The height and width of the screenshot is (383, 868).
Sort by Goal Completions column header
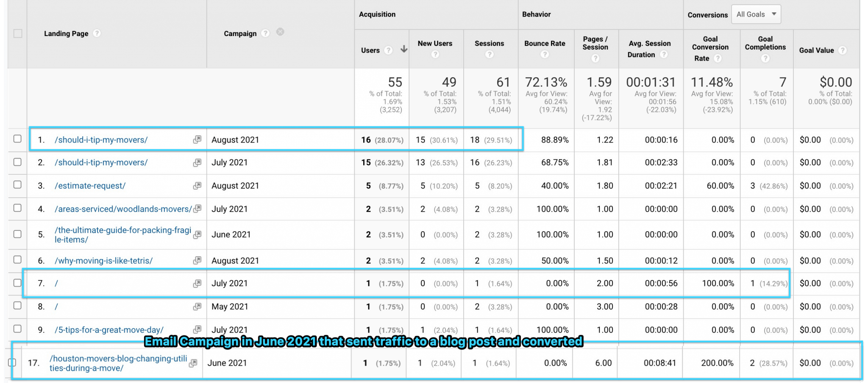(x=765, y=43)
